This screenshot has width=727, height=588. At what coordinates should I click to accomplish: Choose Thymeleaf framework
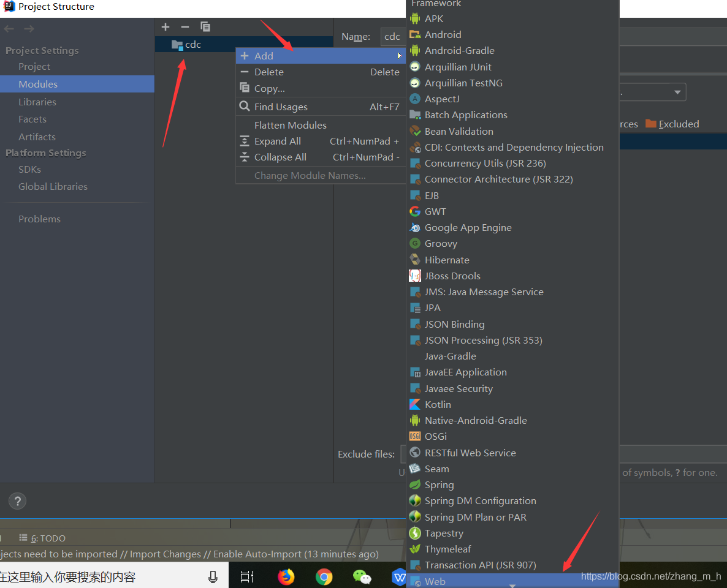click(512, 549)
